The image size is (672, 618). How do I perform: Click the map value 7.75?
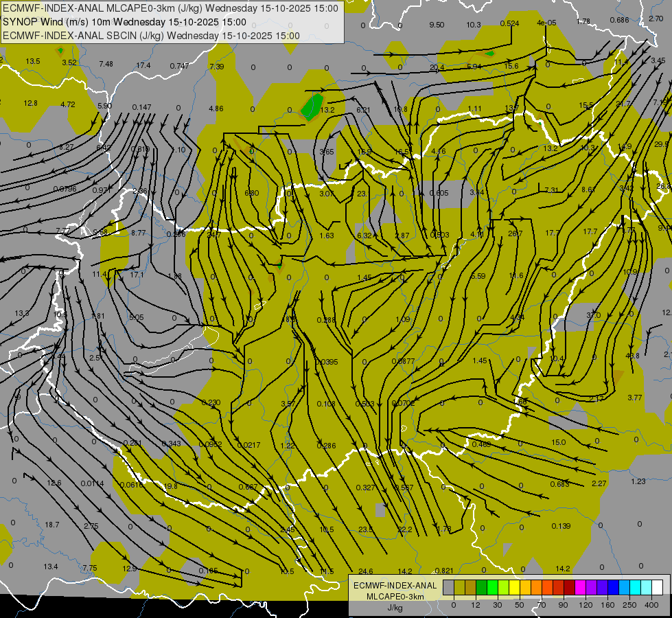(x=89, y=568)
